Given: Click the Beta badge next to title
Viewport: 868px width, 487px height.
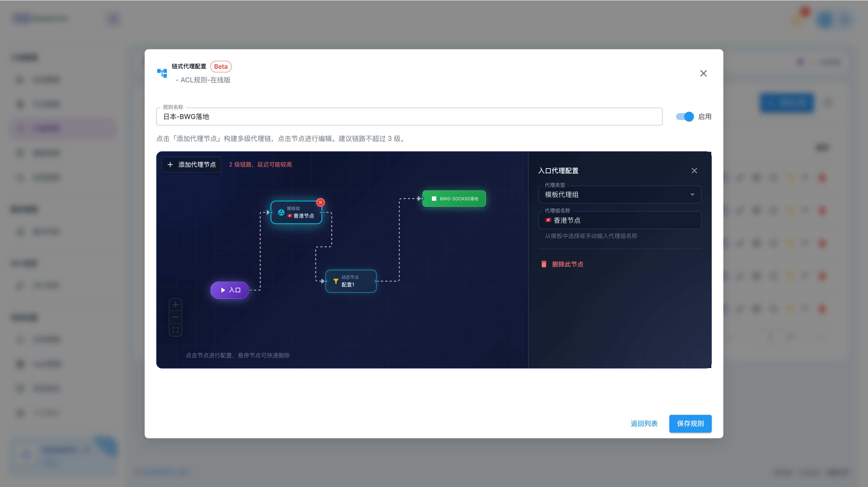Looking at the screenshot, I should (x=221, y=66).
